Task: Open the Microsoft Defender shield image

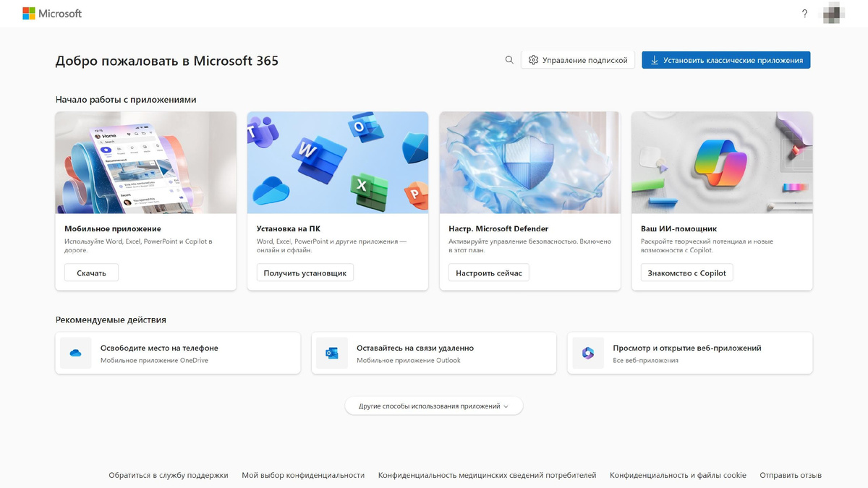Action: coord(530,163)
